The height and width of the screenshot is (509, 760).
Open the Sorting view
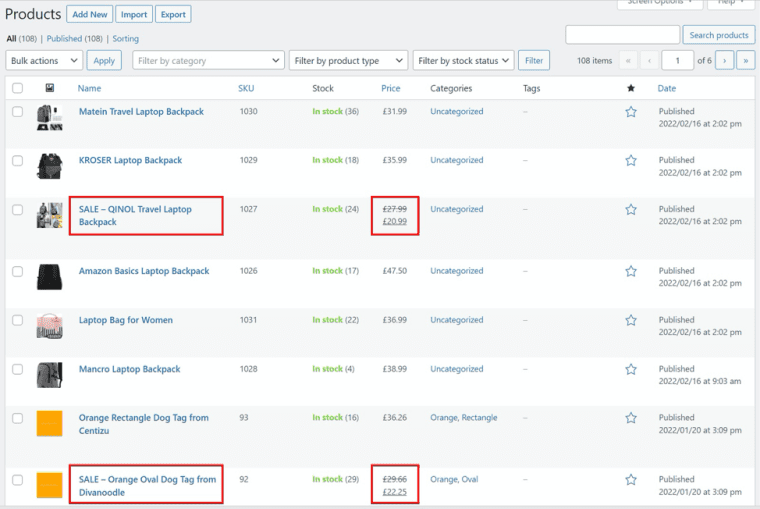pos(126,38)
